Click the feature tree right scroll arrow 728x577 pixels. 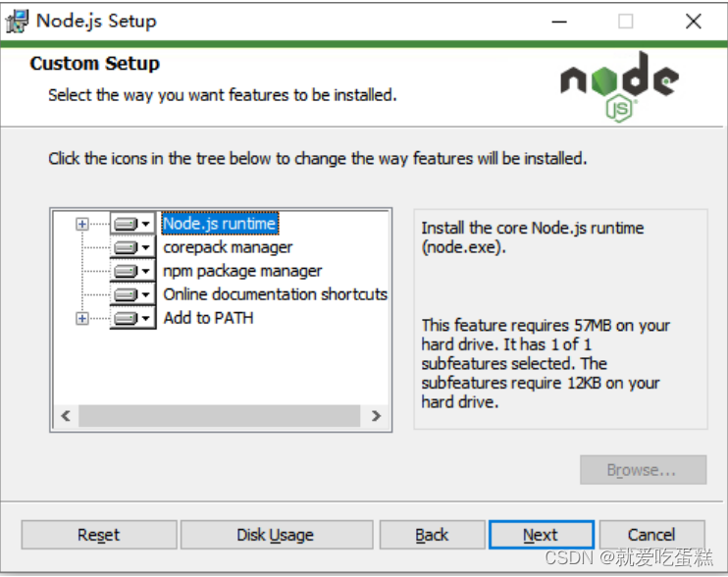[376, 416]
